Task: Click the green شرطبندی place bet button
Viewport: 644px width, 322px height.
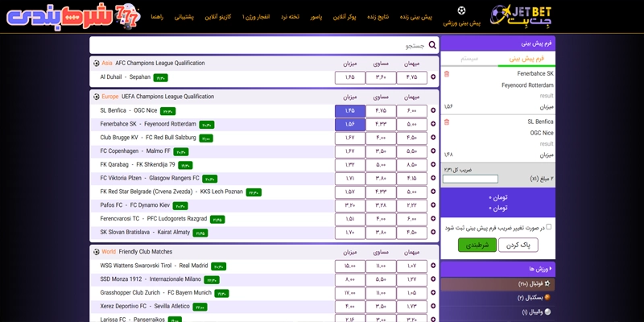Action: (x=477, y=246)
